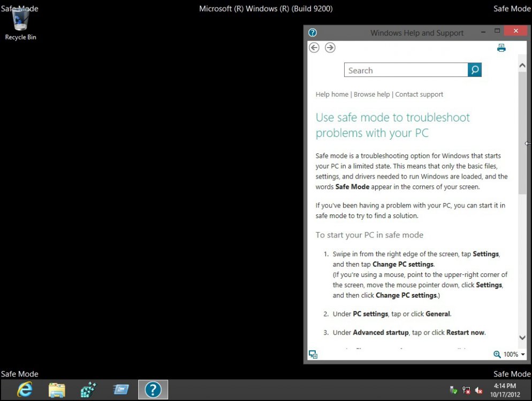Click the Help window title question-mark icon
The width and height of the screenshot is (532, 401).
[x=313, y=33]
